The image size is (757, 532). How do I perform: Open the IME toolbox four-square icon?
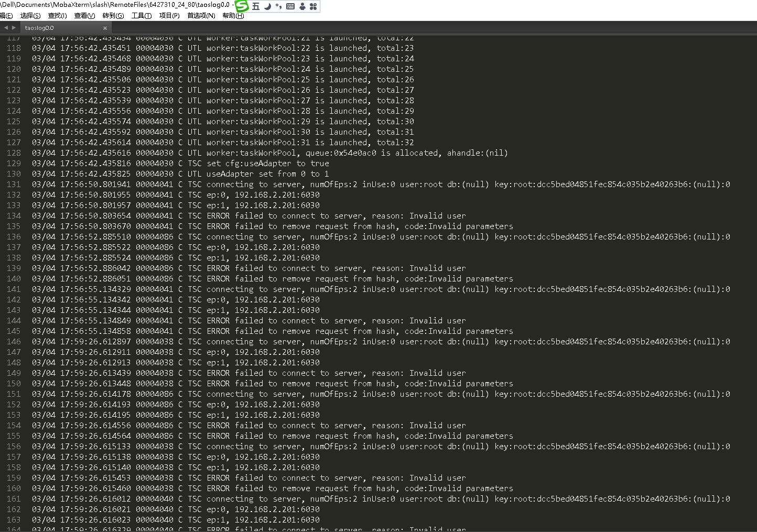coord(313,6)
